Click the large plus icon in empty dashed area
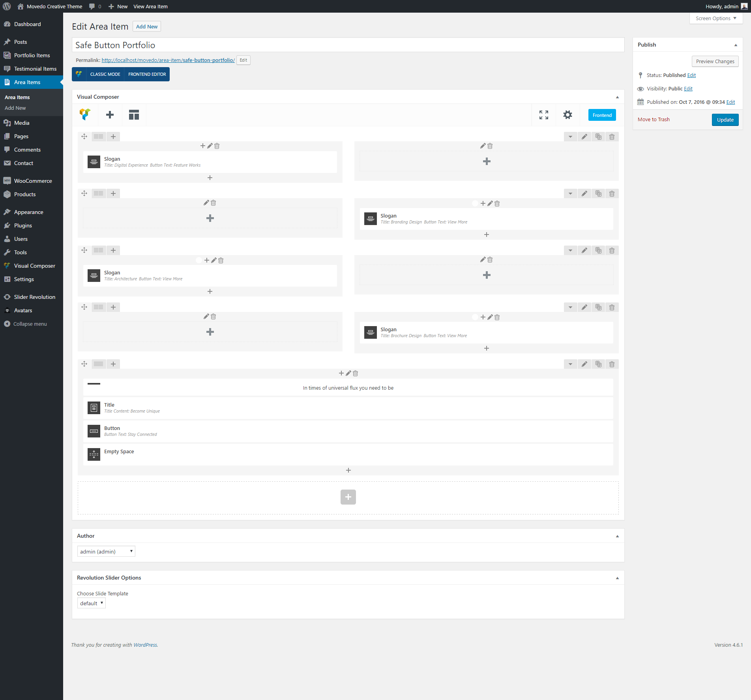751x700 pixels. (348, 497)
